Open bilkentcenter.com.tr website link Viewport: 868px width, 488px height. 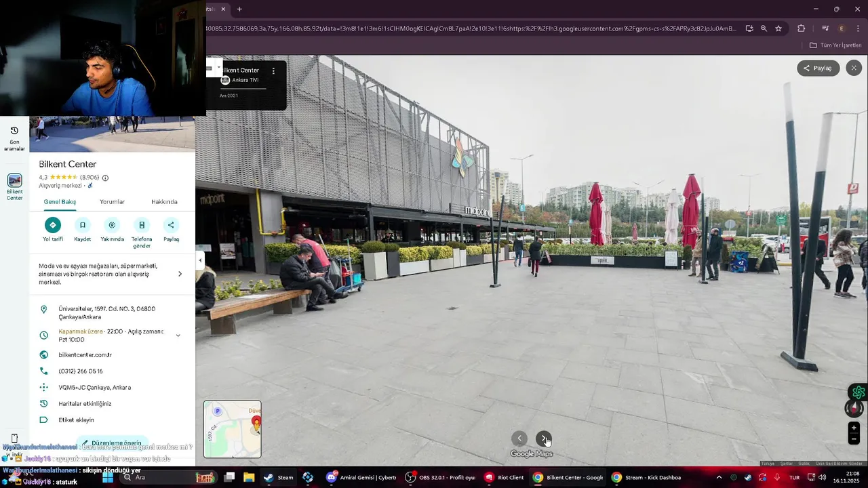pos(85,354)
